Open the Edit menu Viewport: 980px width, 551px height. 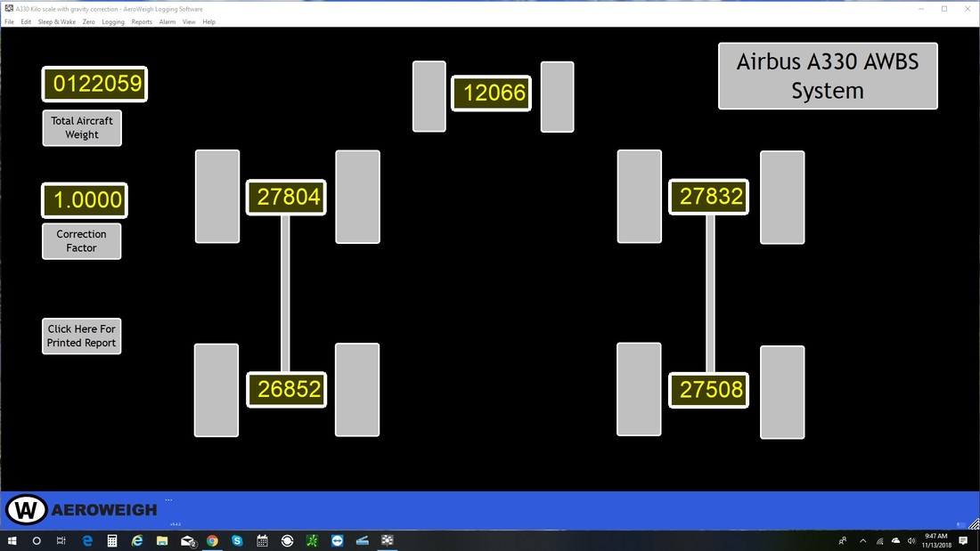click(x=26, y=22)
